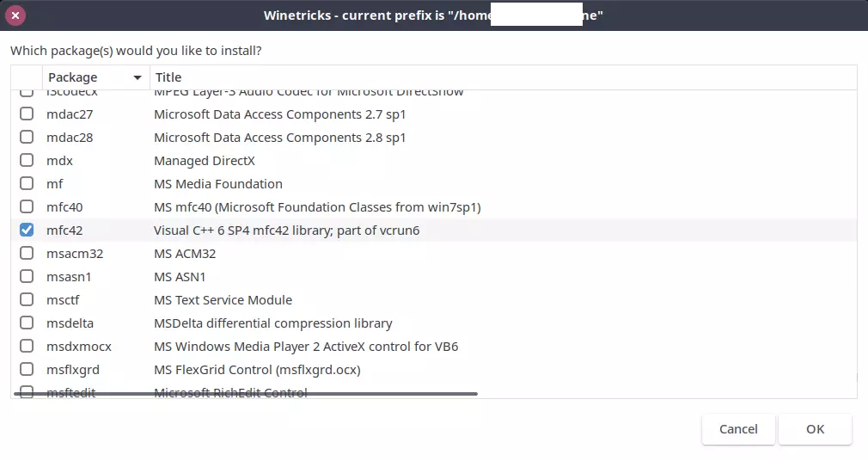Confirm selection with the OK button
This screenshot has width=868, height=461.
pos(815,429)
